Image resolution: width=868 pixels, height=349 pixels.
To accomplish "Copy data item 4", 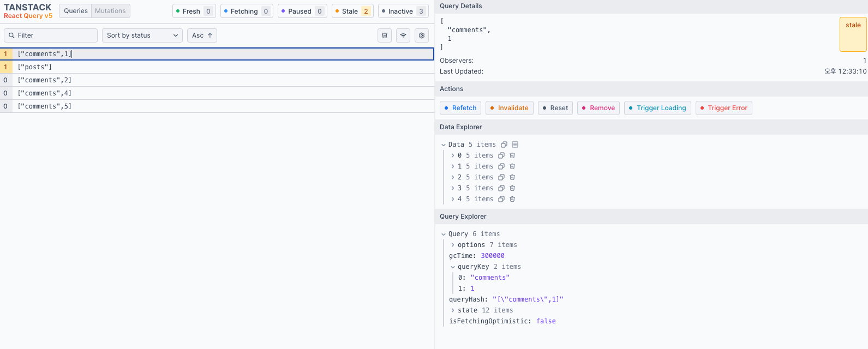I will pos(501,199).
